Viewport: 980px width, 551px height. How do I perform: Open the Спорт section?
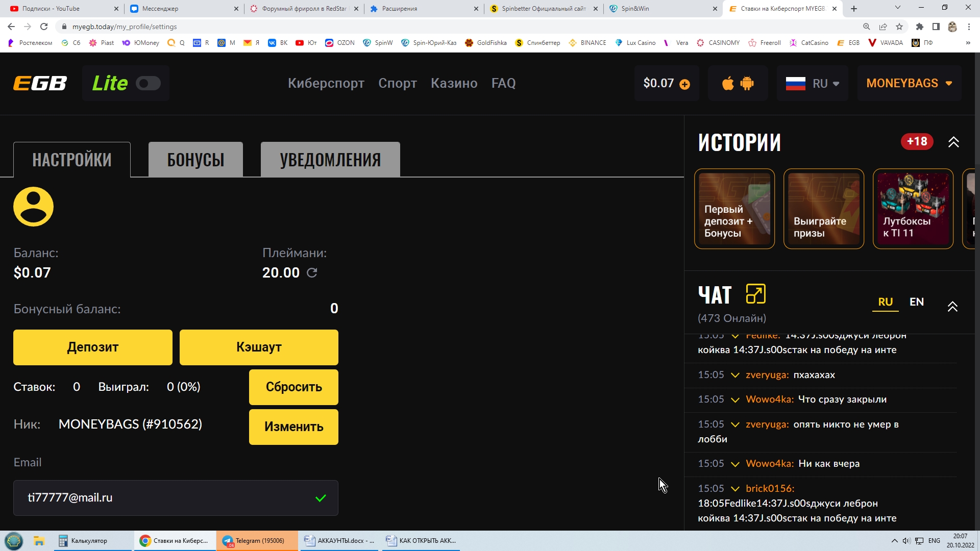pyautogui.click(x=397, y=83)
